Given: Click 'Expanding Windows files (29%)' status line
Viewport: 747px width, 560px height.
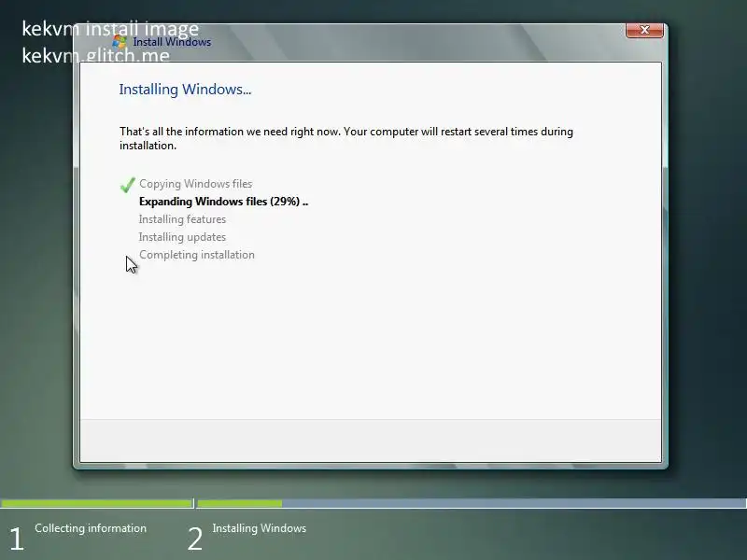Looking at the screenshot, I should coord(223,202).
